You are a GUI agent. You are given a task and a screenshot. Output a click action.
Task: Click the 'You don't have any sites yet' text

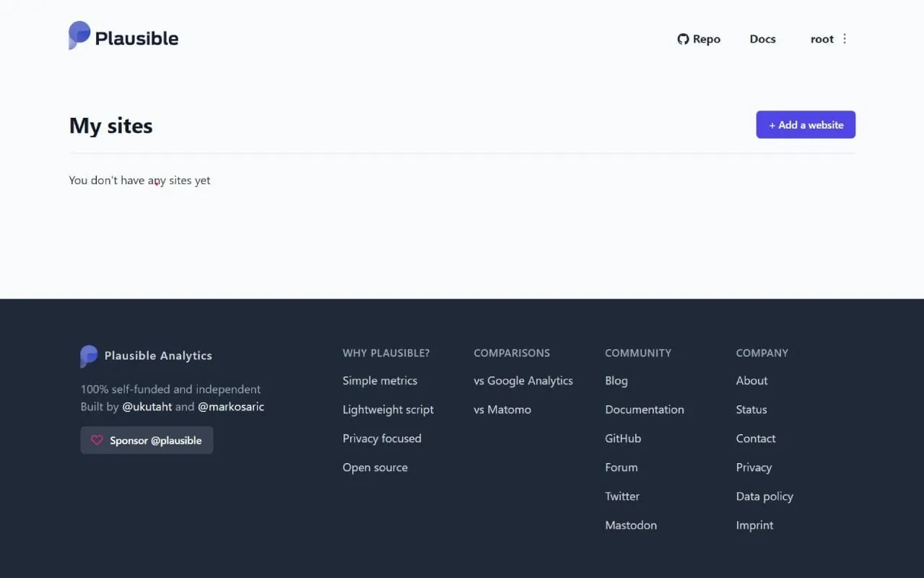point(140,181)
